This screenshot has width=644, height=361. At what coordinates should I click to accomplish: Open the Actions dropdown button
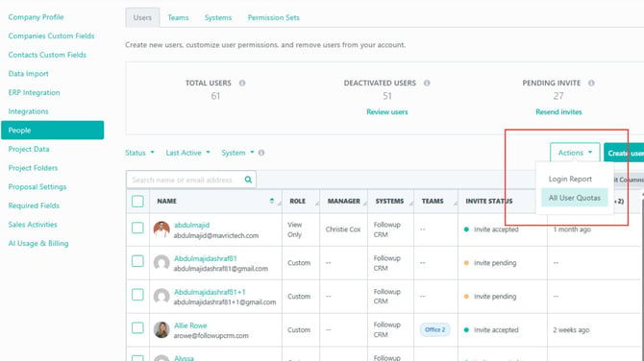point(575,153)
